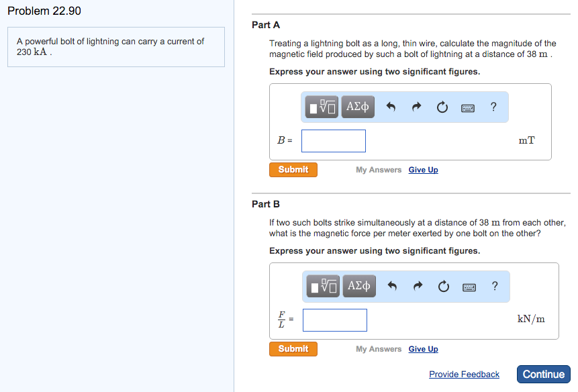
Task: Click Give Up link for Part A
Action: 423,170
